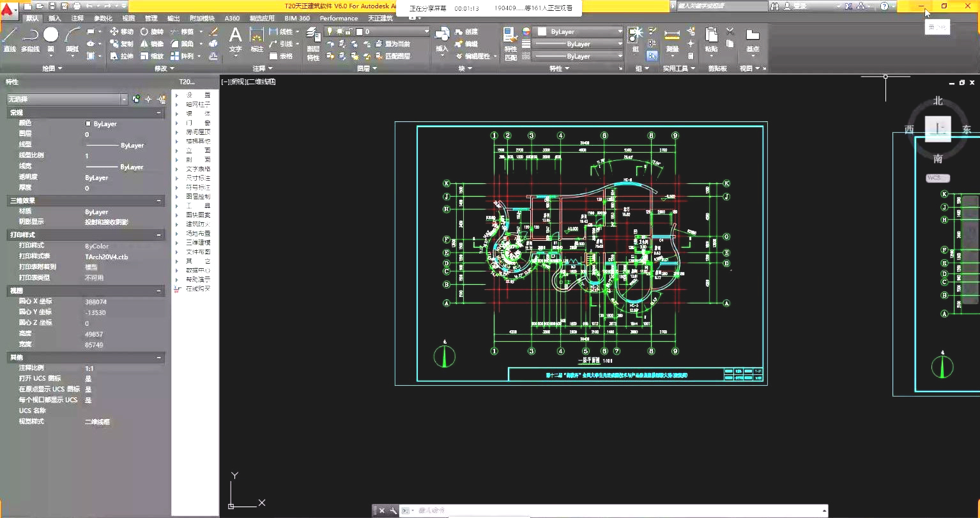Toggle the quick select icon in Properties panel
This screenshot has width=980, height=518.
point(162,99)
